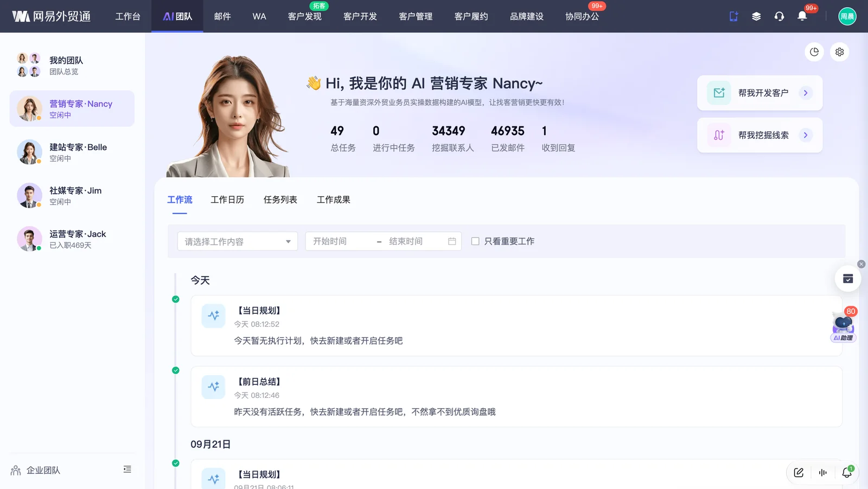Open the bottom-right bell with badge
868x489 pixels.
click(x=847, y=473)
